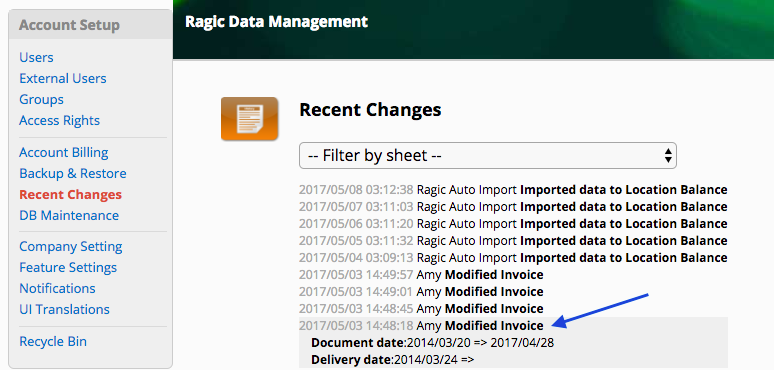Go to External Users

coord(63,78)
